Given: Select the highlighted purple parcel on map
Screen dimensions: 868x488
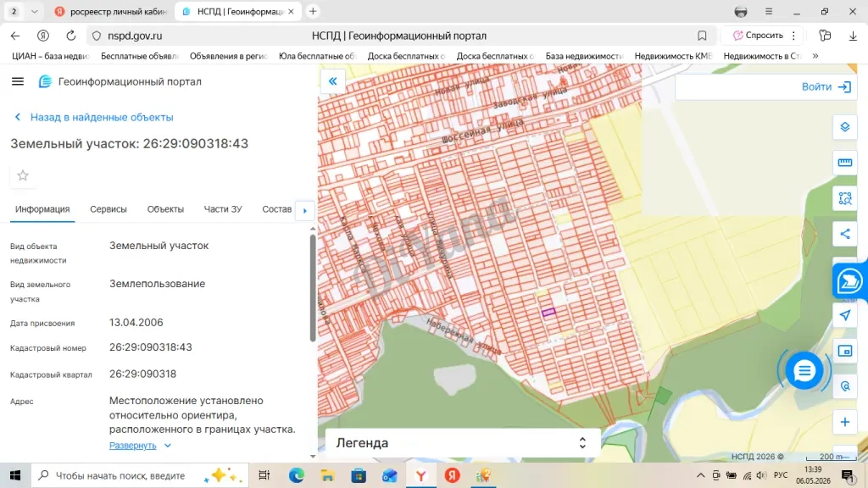Looking at the screenshot, I should 548,313.
